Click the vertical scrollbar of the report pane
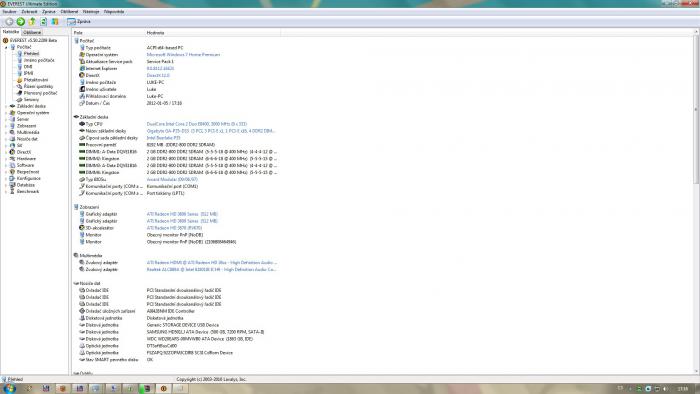Image resolution: width=700 pixels, height=394 pixels. tap(696, 202)
